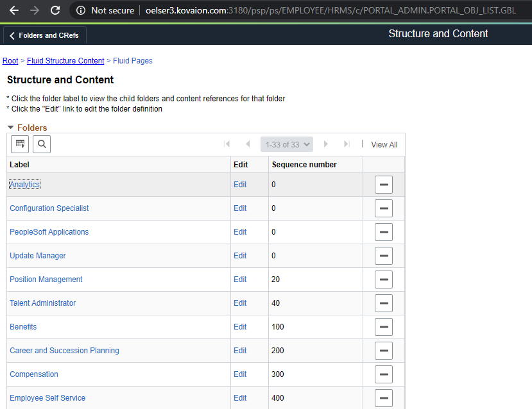Delete Talent Administrator row minus icon

coord(384,303)
